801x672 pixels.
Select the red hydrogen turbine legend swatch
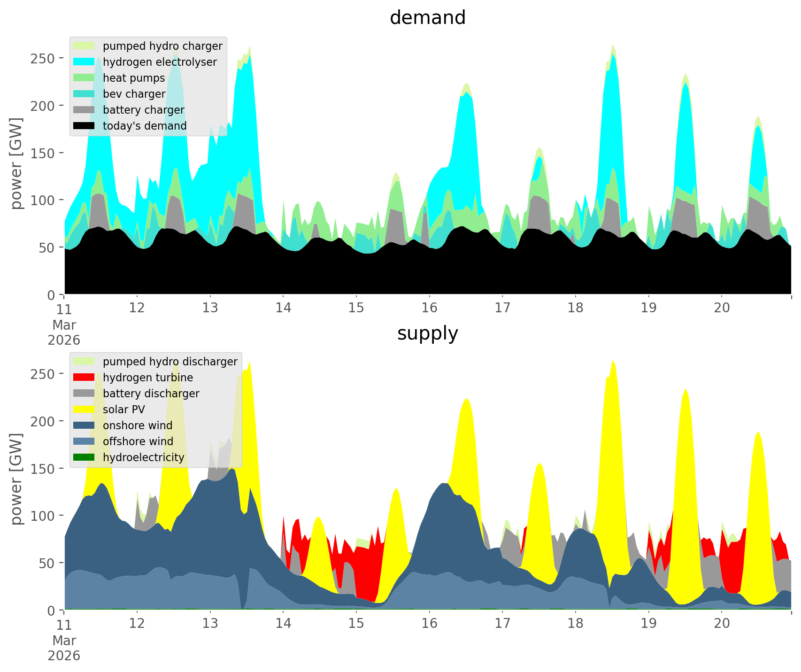pos(84,378)
